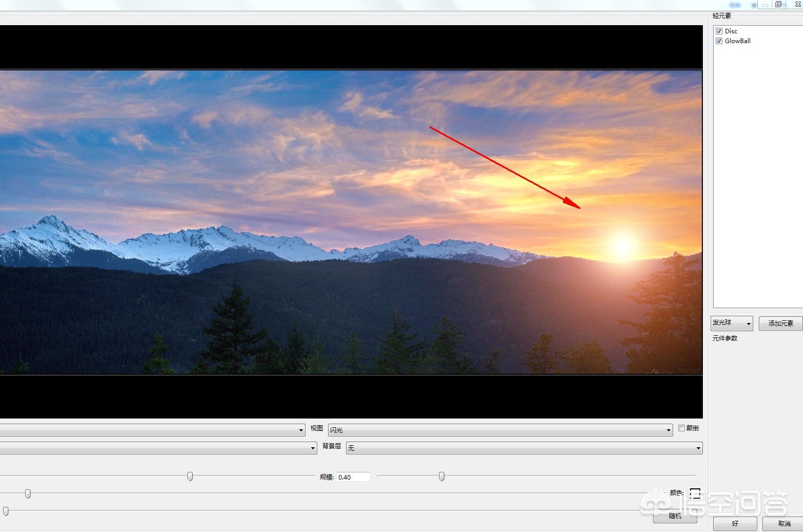Image resolution: width=803 pixels, height=532 pixels.
Task: Toggle the GlowBall element checkbox
Action: pos(719,41)
